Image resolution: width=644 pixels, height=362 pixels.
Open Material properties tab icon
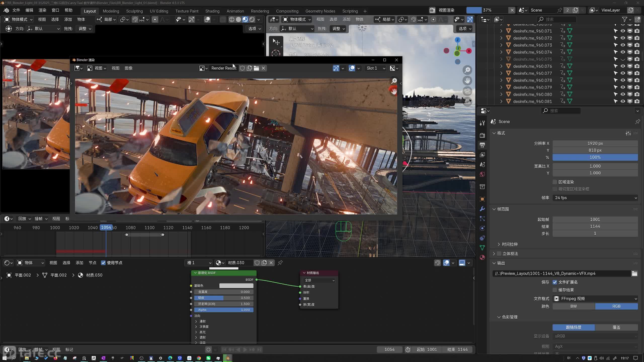(482, 257)
